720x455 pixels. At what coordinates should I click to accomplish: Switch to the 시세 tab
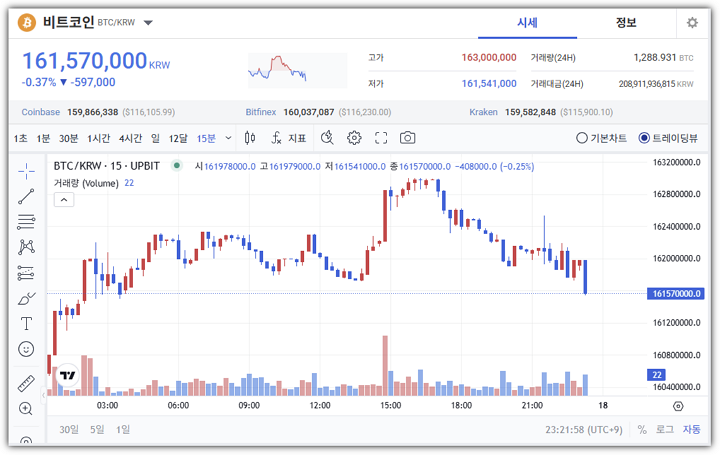point(527,22)
